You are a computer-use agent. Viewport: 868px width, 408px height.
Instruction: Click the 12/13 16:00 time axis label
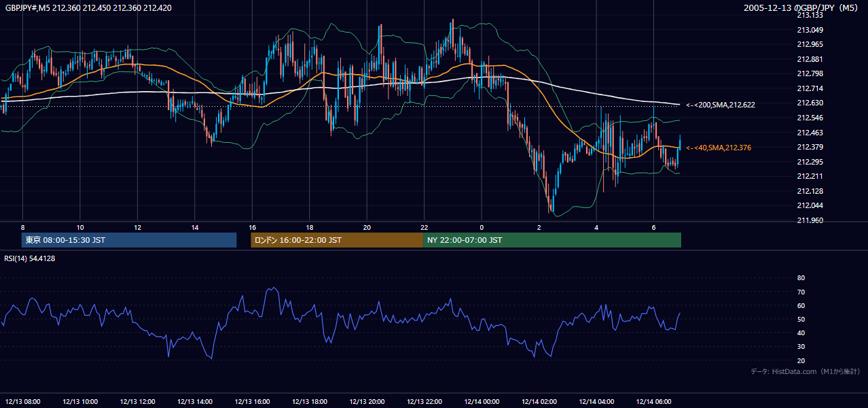click(253, 402)
